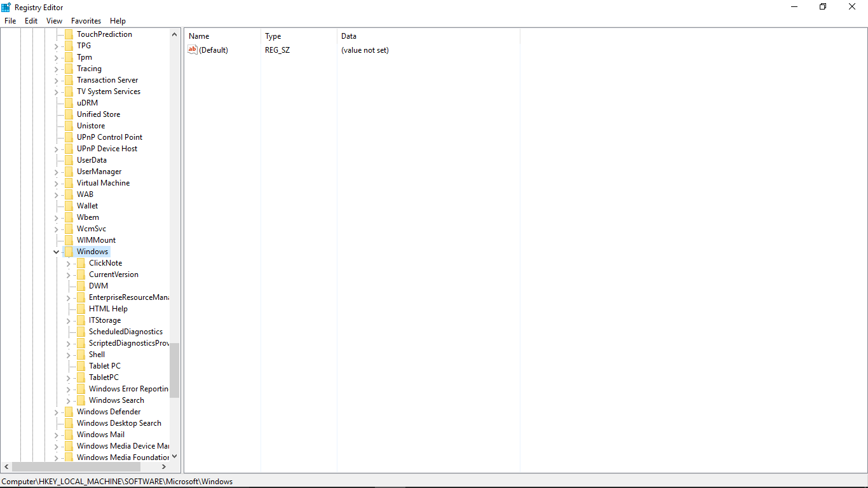Screen dimensions: 868x488
Task: Expand the CurrentVersion key
Action: click(x=69, y=274)
